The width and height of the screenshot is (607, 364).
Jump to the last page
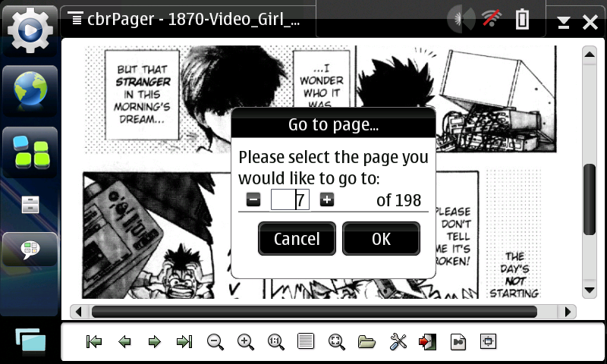pos(184,341)
